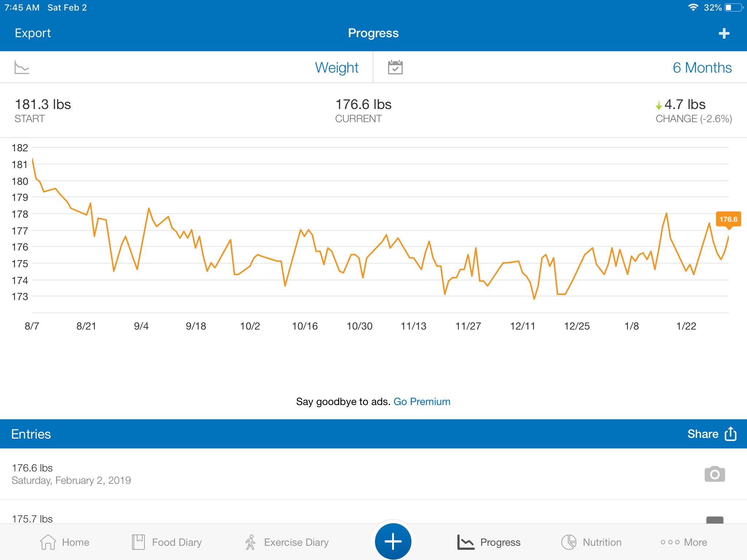747x560 pixels.
Task: Tap the Export button
Action: (33, 33)
